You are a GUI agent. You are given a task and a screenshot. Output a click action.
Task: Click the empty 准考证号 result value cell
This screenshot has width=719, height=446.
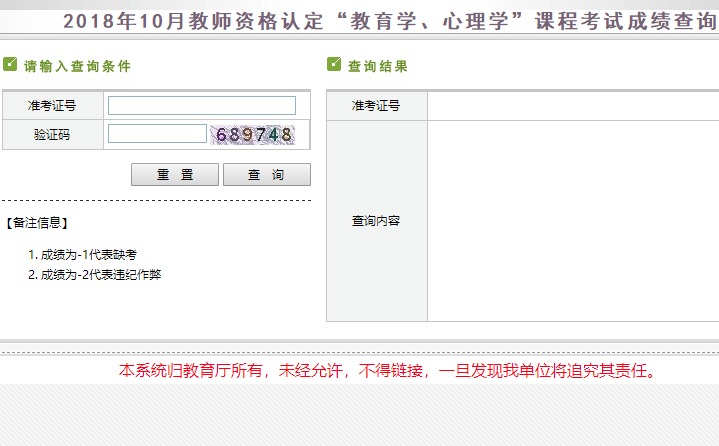click(x=572, y=106)
